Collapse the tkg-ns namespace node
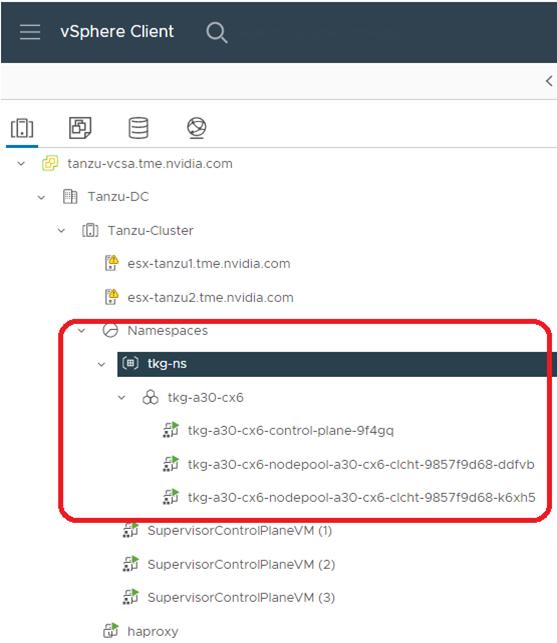This screenshot has width=557, height=643. point(101,364)
